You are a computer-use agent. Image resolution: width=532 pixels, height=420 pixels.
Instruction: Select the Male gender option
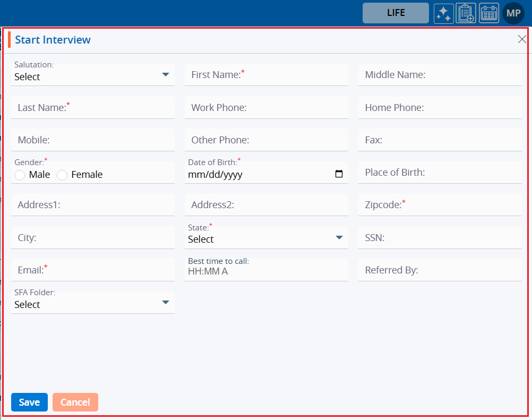[x=20, y=175]
